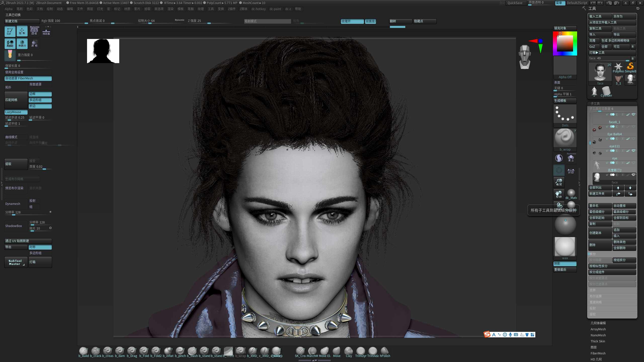Pick the b_pinch brush icon
644x362 pixels.
coord(180,352)
